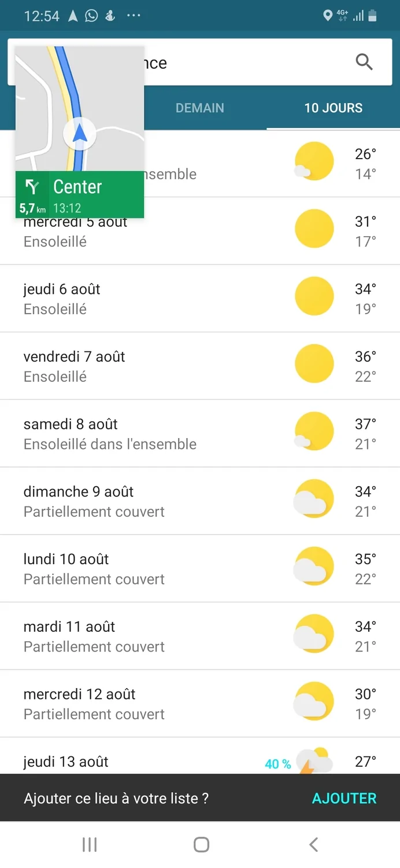Tap the thunderstorm icon for jeudi 13 août

point(314,762)
